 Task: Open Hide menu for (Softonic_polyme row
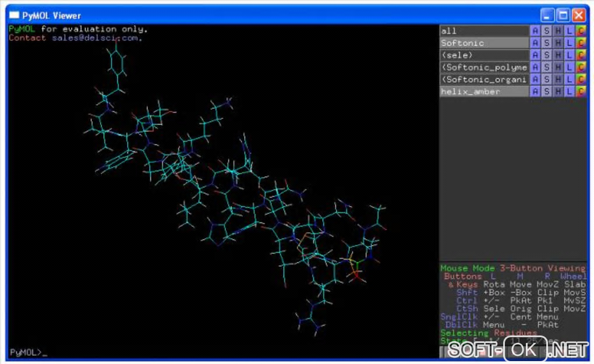558,67
